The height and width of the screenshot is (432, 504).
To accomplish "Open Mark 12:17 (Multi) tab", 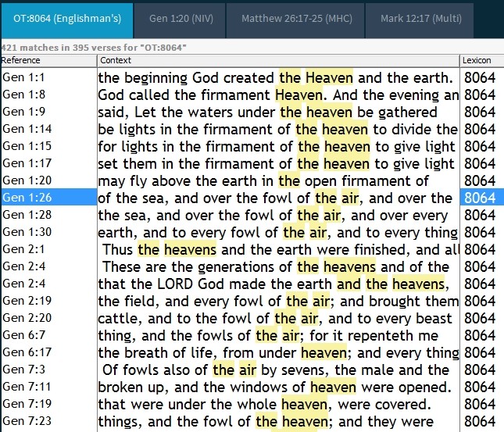I will (x=420, y=19).
